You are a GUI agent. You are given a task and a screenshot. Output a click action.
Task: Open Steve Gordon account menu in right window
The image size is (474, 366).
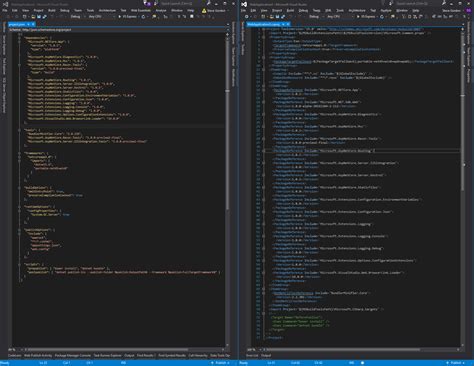[453, 11]
